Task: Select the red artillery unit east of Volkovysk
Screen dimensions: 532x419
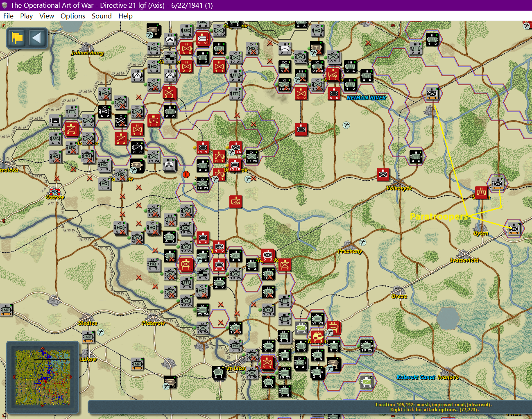Action: [481, 193]
